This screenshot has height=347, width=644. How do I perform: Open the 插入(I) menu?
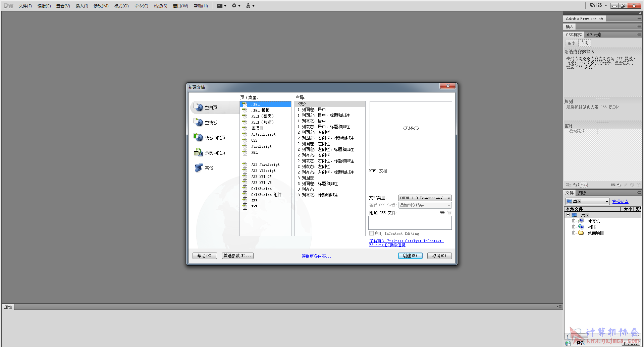[82, 6]
